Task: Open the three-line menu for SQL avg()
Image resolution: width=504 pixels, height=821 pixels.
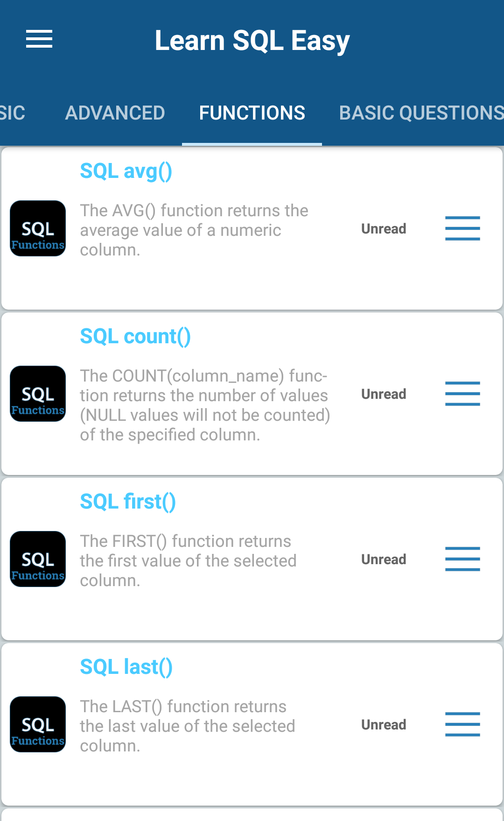Action: (x=462, y=228)
